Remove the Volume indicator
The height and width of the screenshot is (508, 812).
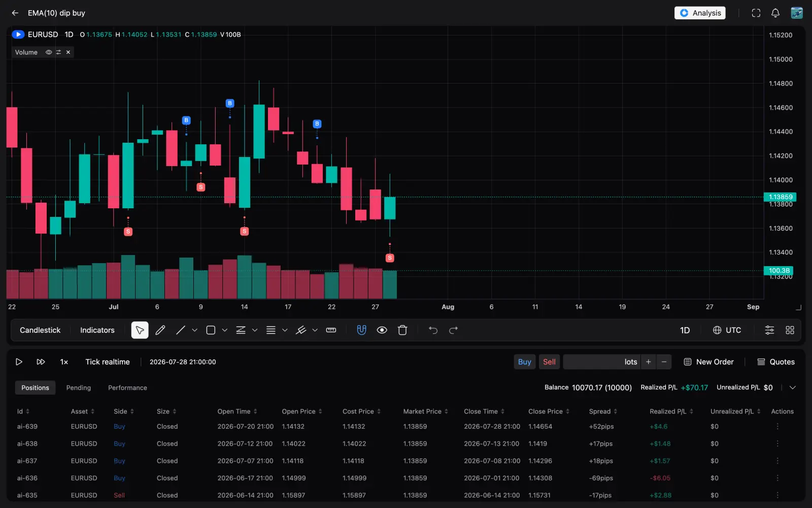click(68, 52)
